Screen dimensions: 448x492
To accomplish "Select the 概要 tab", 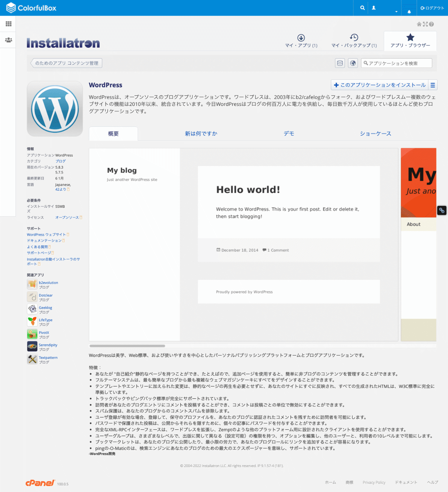I will (113, 134).
